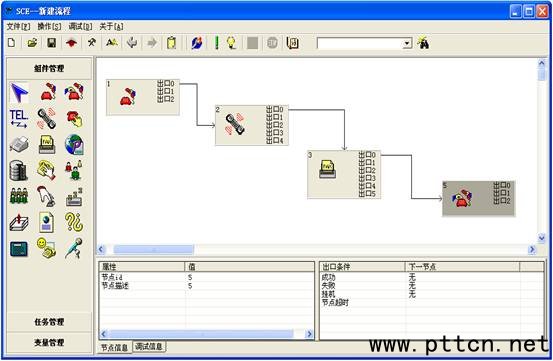Select the tray with red arrow component
This screenshot has width=553, height=361.
click(19, 223)
